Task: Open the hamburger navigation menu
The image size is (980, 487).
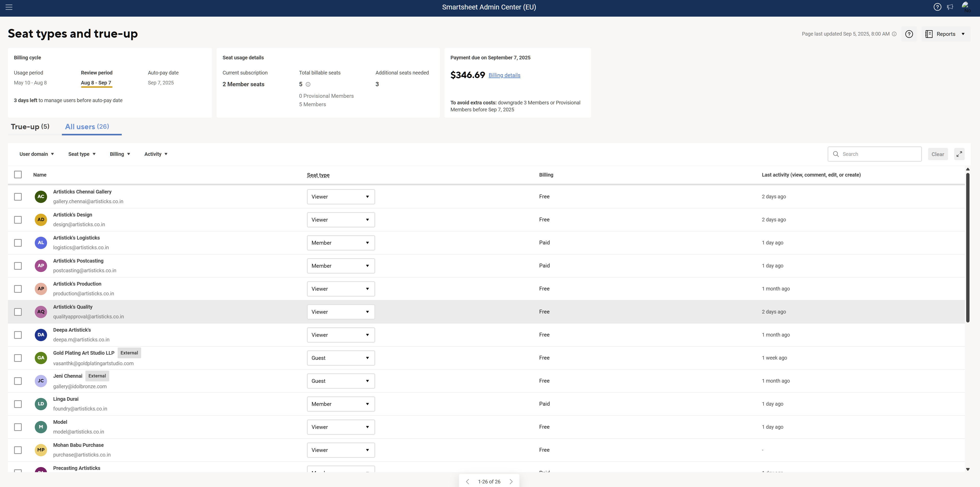Action: tap(9, 7)
